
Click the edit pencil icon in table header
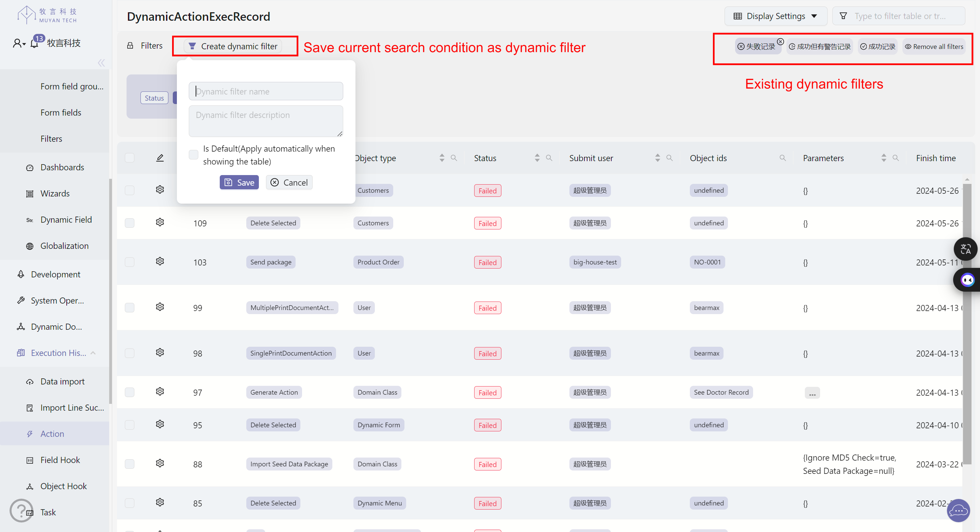pos(160,158)
